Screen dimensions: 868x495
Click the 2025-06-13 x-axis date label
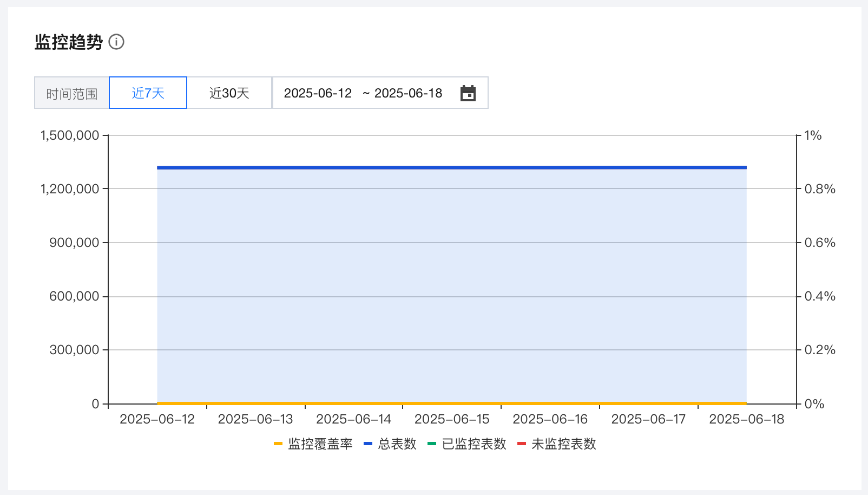tap(255, 419)
